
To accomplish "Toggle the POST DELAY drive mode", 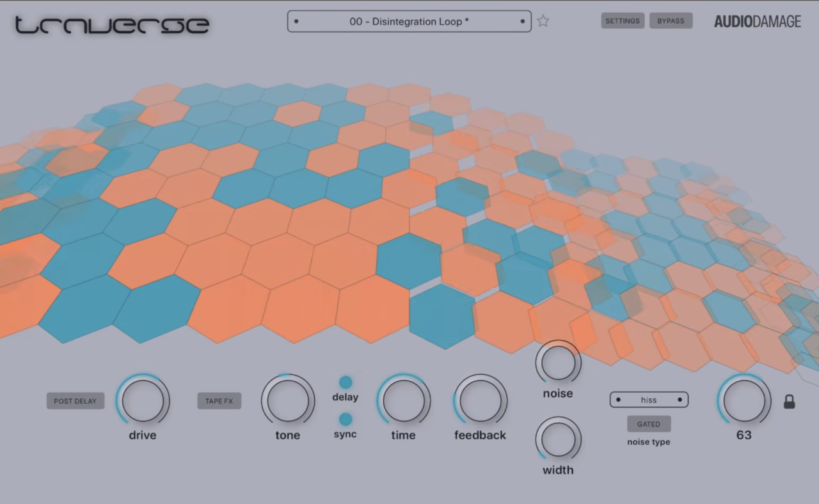I will tap(75, 401).
